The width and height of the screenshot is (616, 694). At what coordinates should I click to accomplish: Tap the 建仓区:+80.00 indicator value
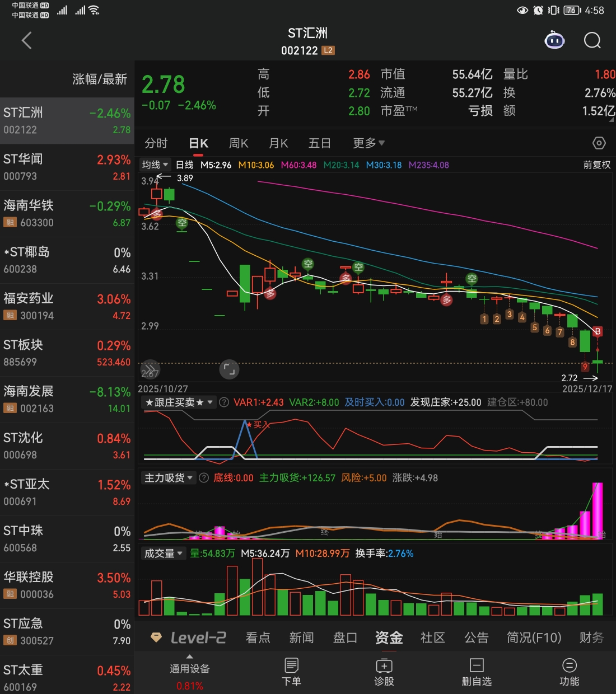click(517, 402)
